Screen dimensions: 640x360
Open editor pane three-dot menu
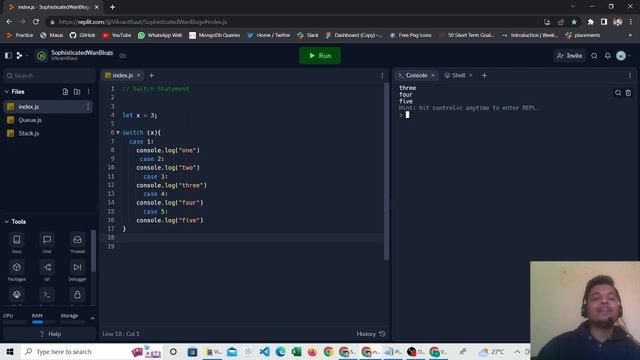382,76
